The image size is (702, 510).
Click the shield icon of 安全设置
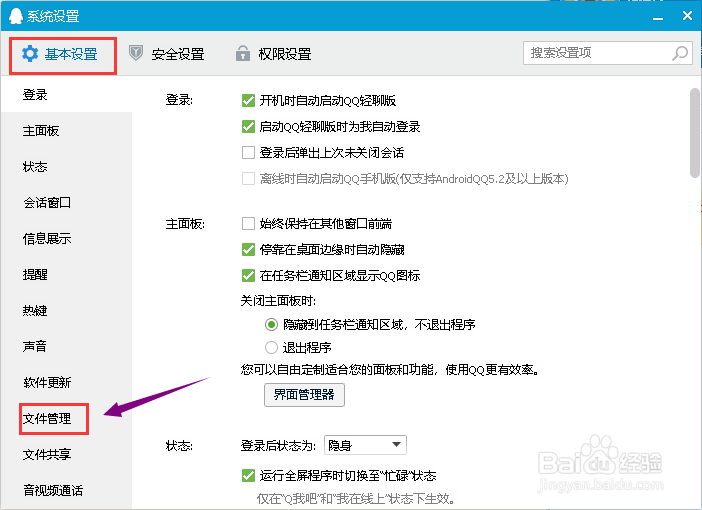click(136, 53)
